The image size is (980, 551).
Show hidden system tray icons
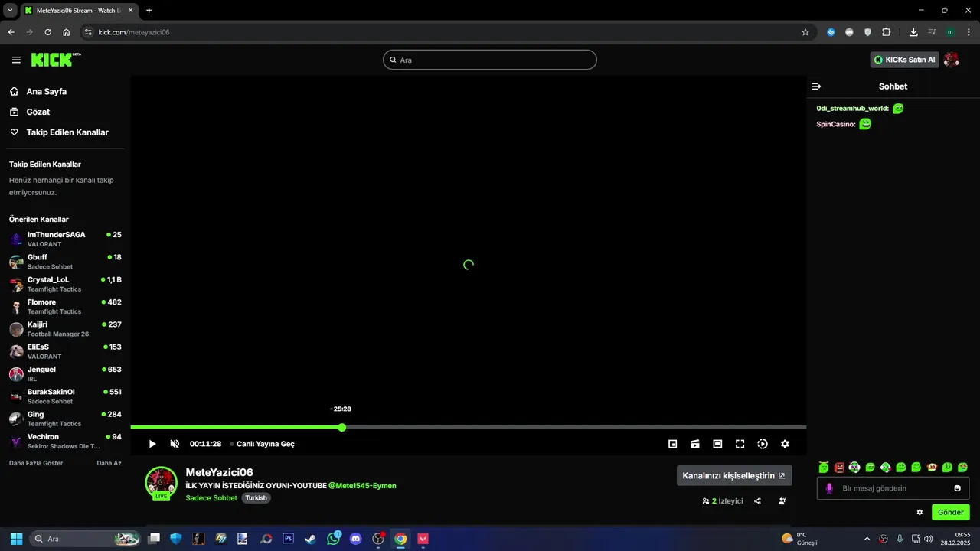coord(867,539)
